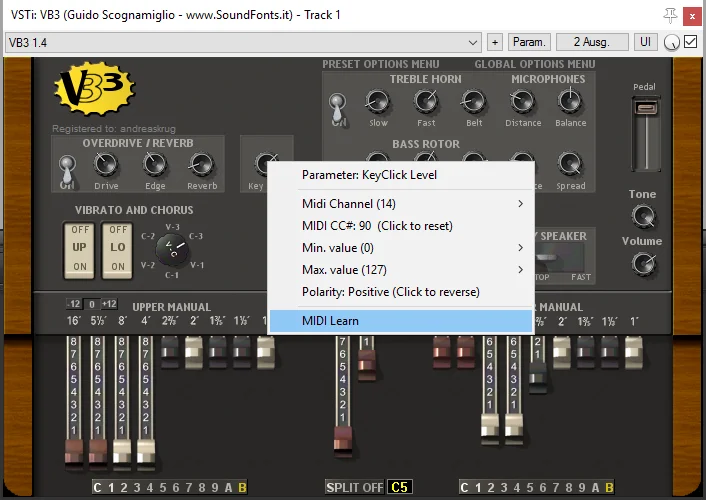
Task: Expand the Midi Channel (14) submenu
Action: (x=401, y=204)
